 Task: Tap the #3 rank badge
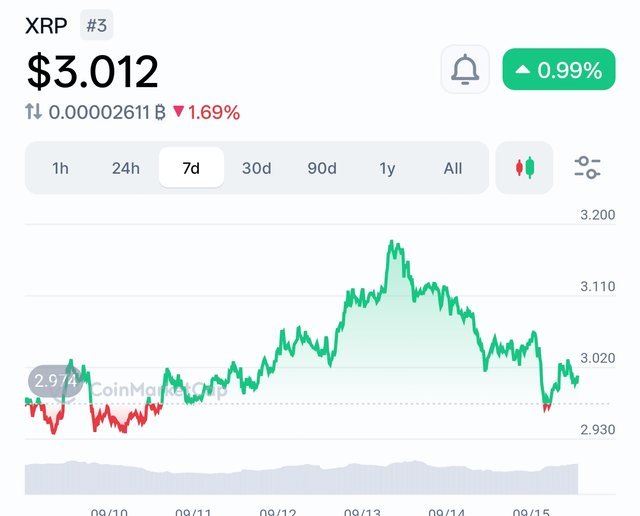point(97,26)
